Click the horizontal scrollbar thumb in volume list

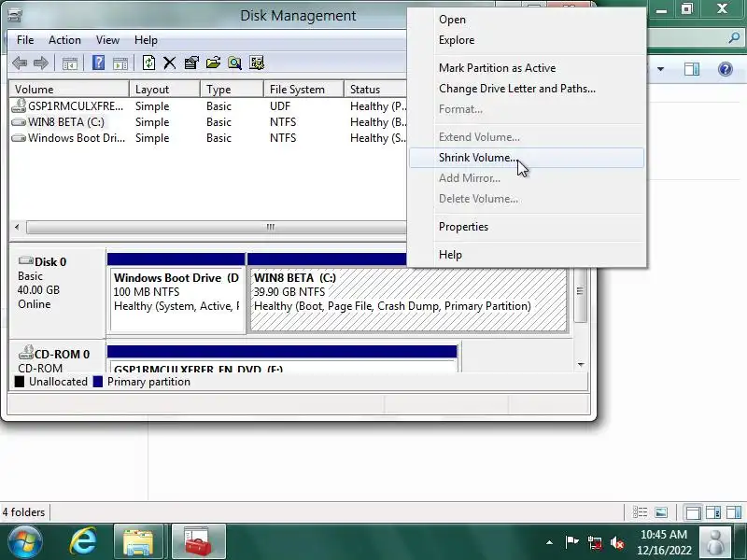click(217, 227)
